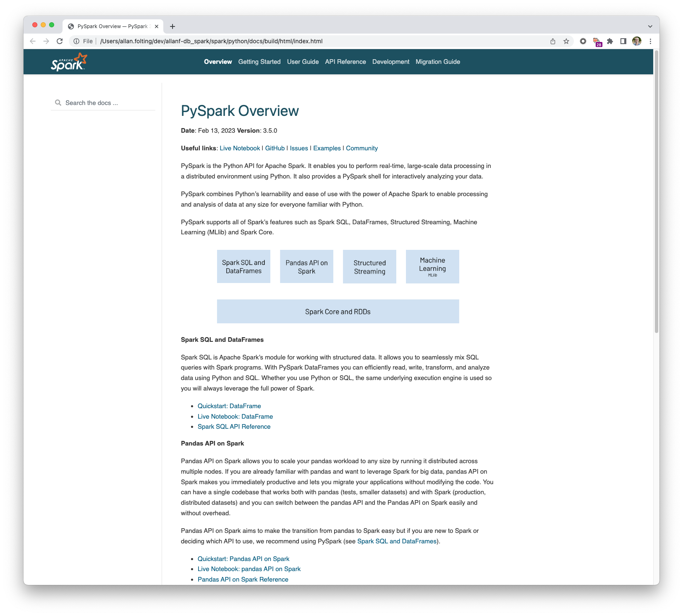This screenshot has width=683, height=616.
Task: Open Getting Started in the navbar
Action: pos(259,62)
